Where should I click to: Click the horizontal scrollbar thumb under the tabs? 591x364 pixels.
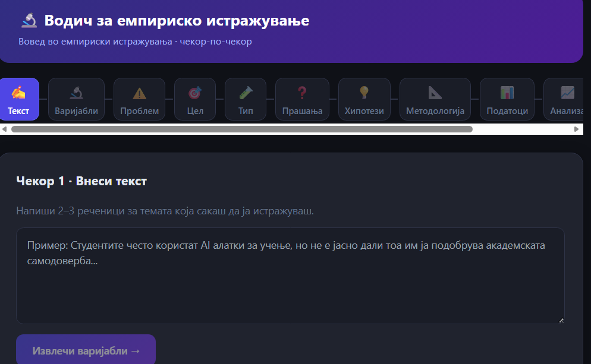[241, 129]
